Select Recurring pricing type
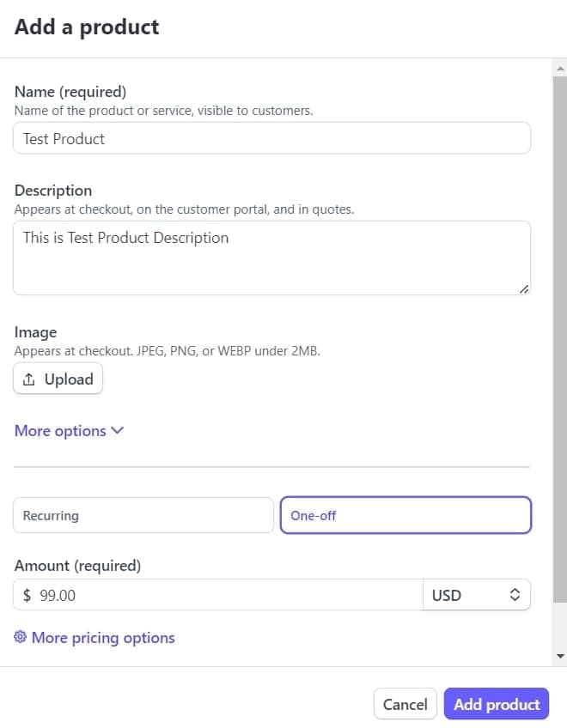567x728 pixels. (143, 515)
